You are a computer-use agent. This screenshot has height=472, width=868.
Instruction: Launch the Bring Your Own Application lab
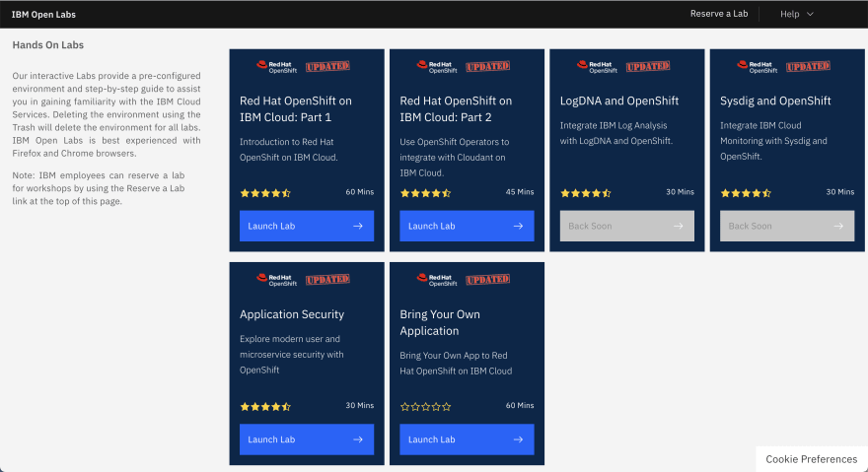[x=467, y=439]
